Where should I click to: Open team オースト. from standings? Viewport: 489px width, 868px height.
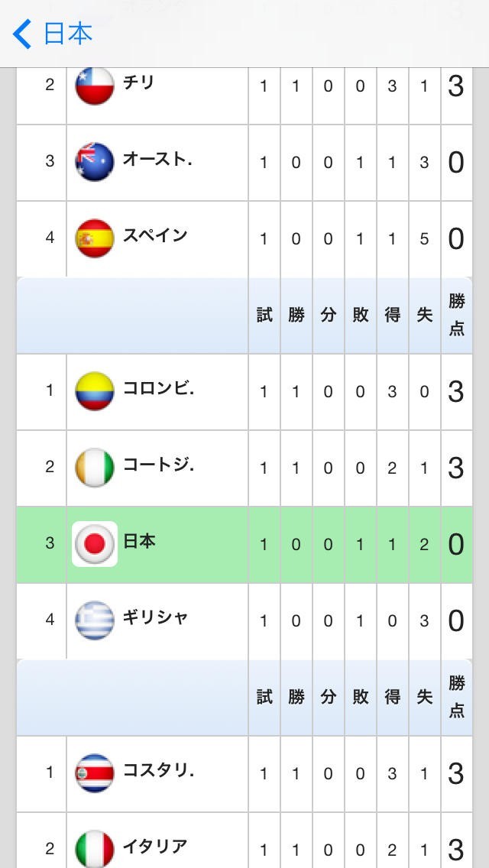157,159
